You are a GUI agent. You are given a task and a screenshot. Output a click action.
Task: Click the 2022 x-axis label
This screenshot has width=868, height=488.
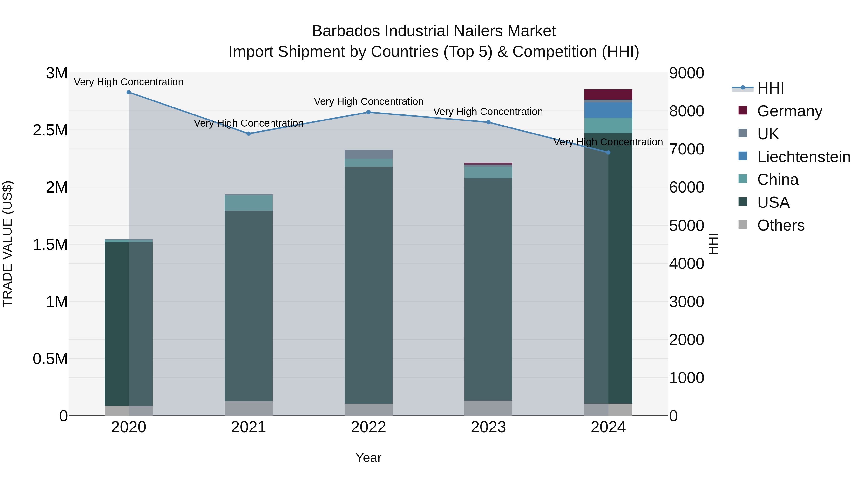click(368, 427)
